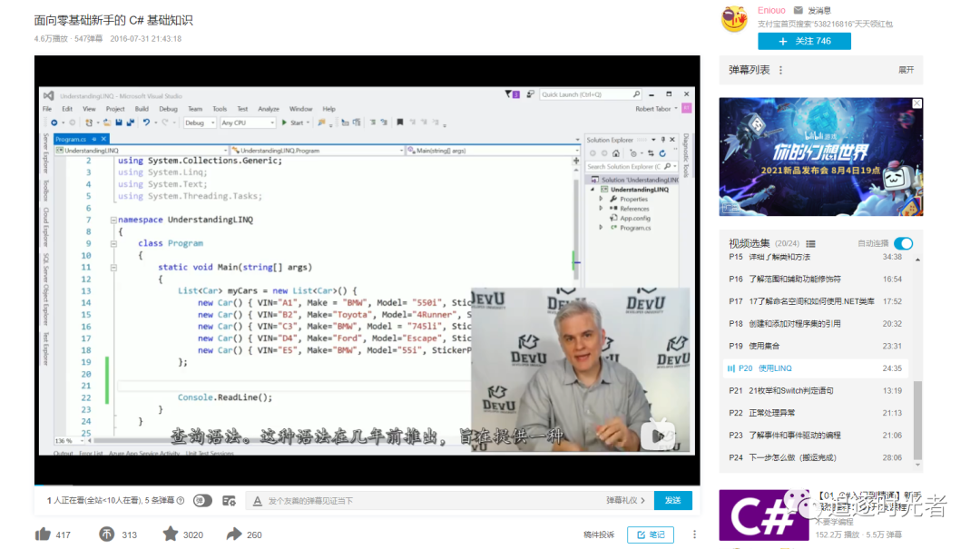Like the video with the thumbs-up icon

[x=44, y=534]
